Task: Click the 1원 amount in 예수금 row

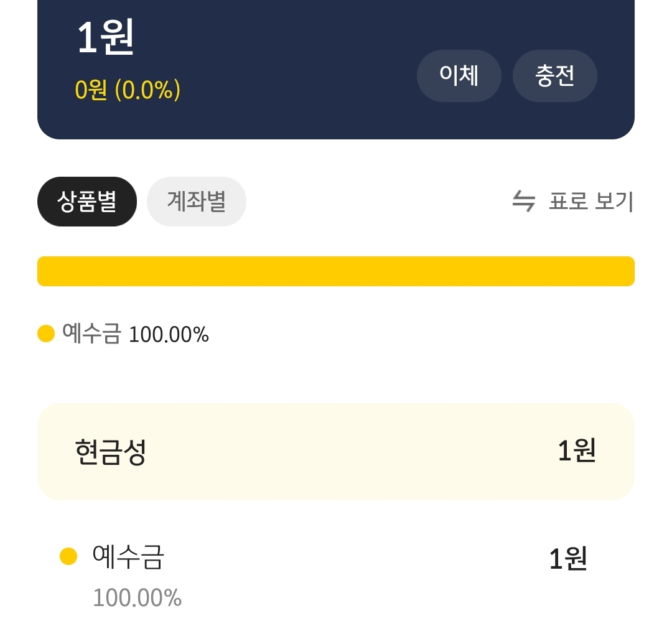Action: point(567,559)
